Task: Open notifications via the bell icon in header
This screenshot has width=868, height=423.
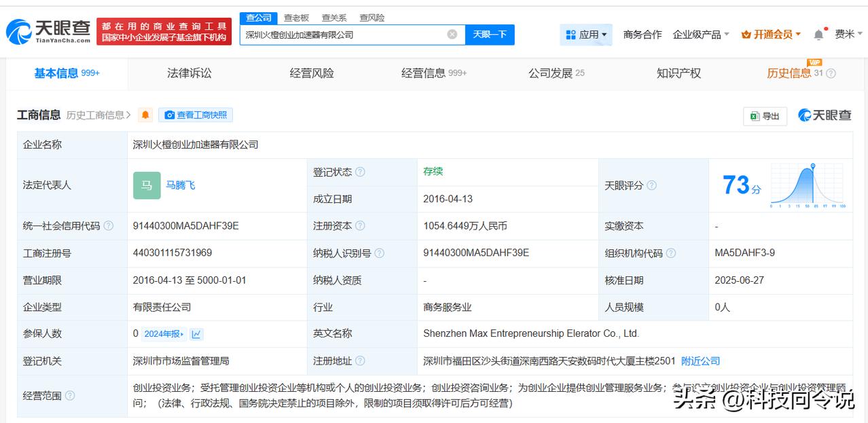Action: tap(818, 35)
